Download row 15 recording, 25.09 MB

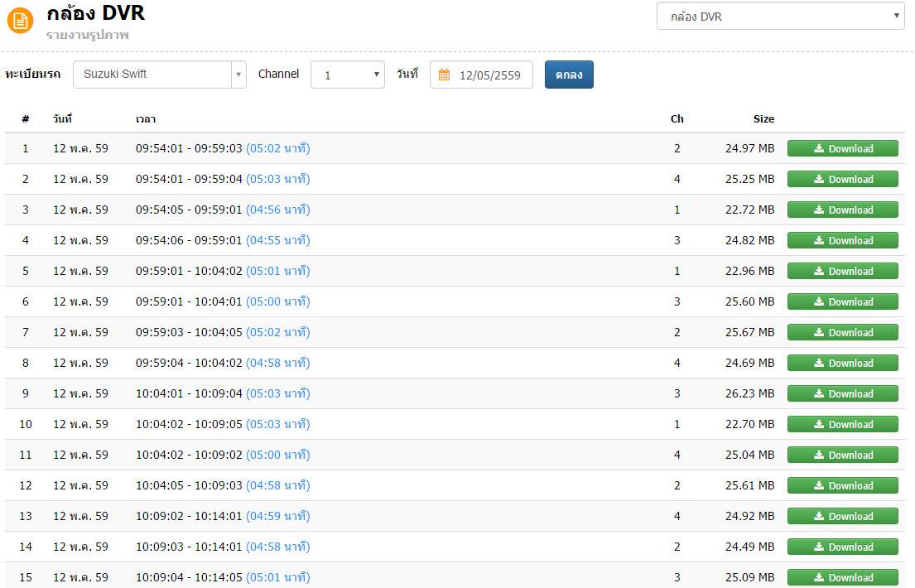(842, 578)
